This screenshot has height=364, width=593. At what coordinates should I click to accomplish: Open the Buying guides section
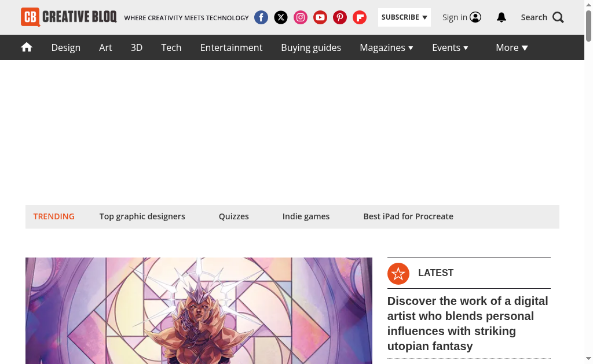click(311, 47)
